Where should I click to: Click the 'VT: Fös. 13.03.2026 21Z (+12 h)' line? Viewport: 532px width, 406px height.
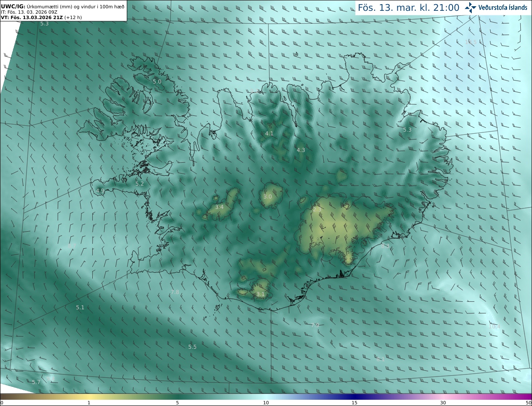point(42,17)
